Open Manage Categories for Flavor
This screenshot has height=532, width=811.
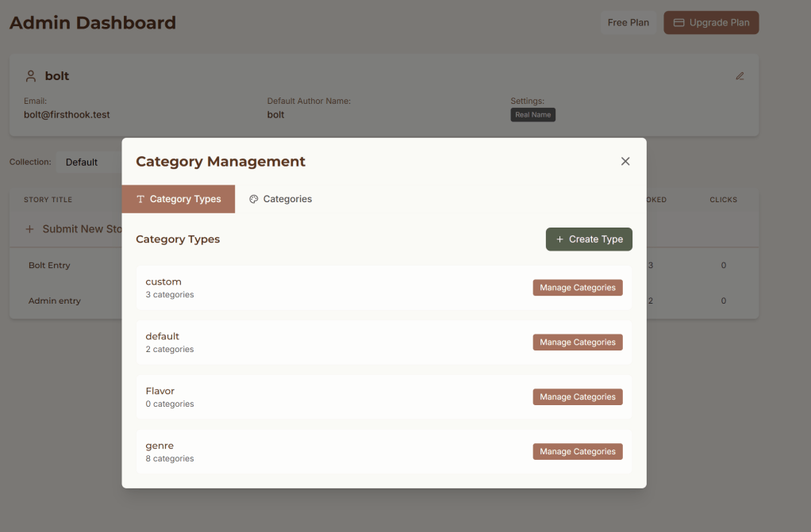(577, 397)
